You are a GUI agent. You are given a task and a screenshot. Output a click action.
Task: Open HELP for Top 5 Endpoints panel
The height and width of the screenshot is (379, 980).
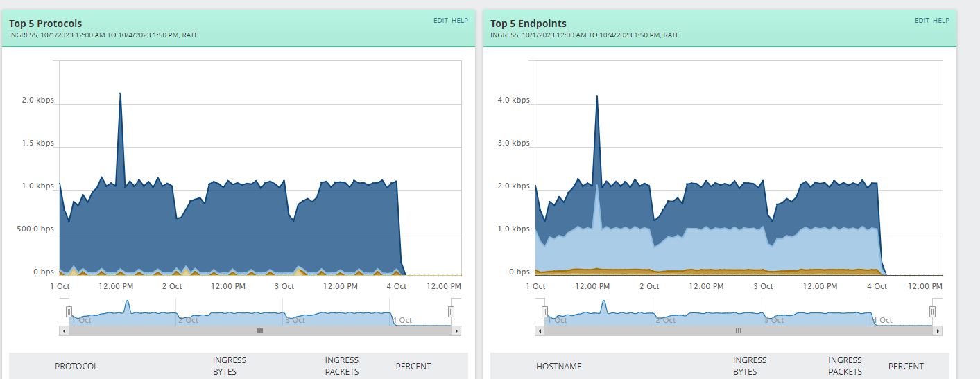tap(941, 21)
